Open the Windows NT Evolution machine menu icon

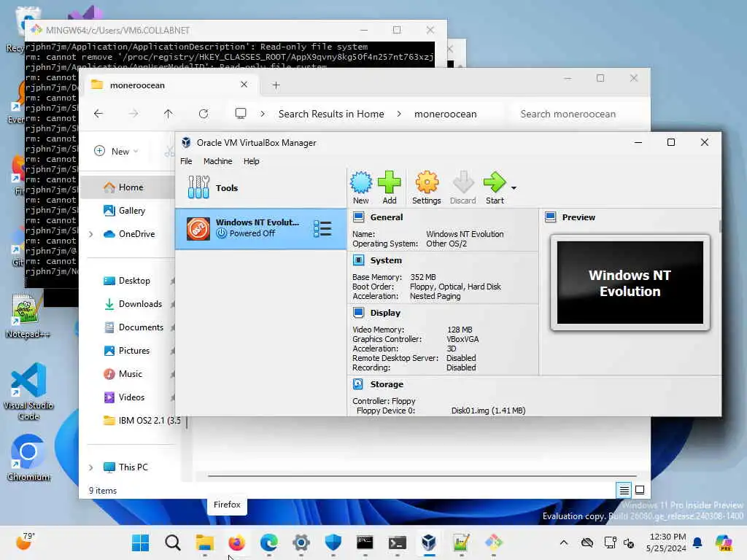point(322,228)
